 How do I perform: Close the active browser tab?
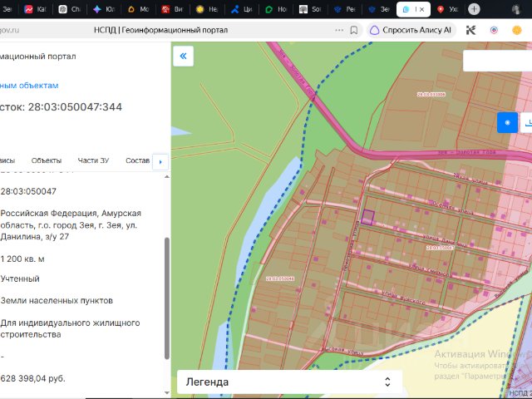[x=421, y=9]
